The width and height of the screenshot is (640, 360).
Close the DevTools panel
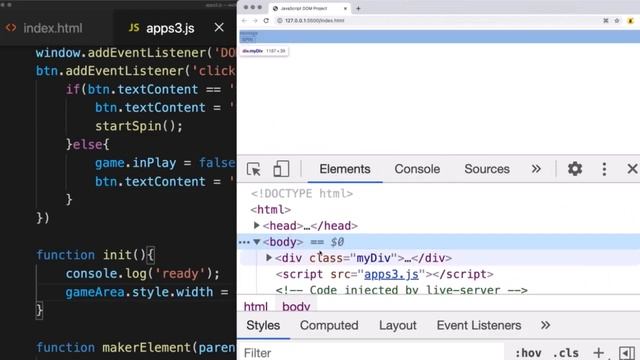(x=632, y=169)
